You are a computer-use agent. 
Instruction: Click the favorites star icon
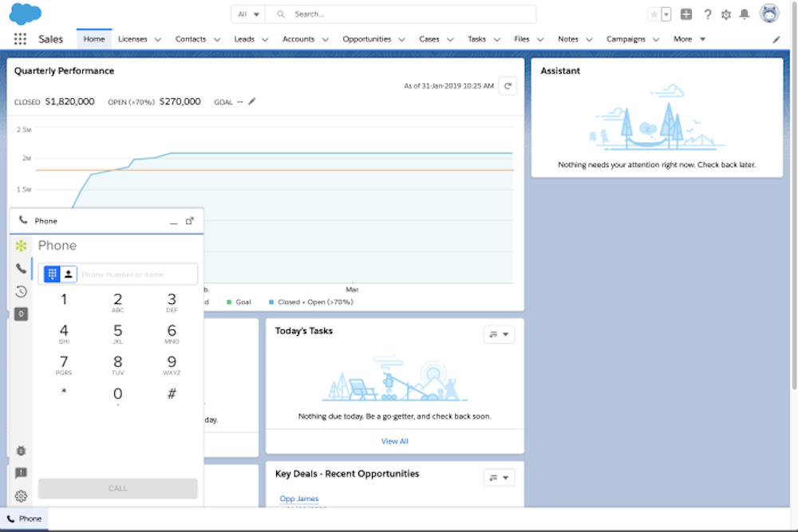(x=654, y=14)
